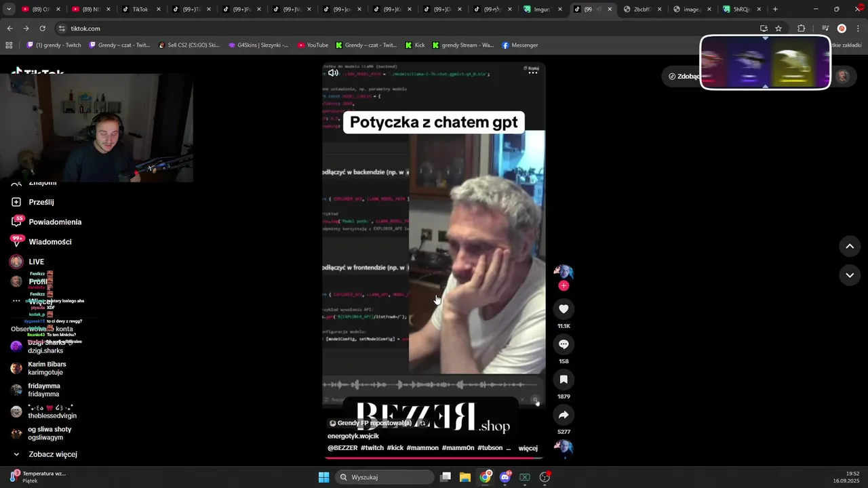The height and width of the screenshot is (488, 868).
Task: Open the #kick hashtag in the caption
Action: click(395, 448)
